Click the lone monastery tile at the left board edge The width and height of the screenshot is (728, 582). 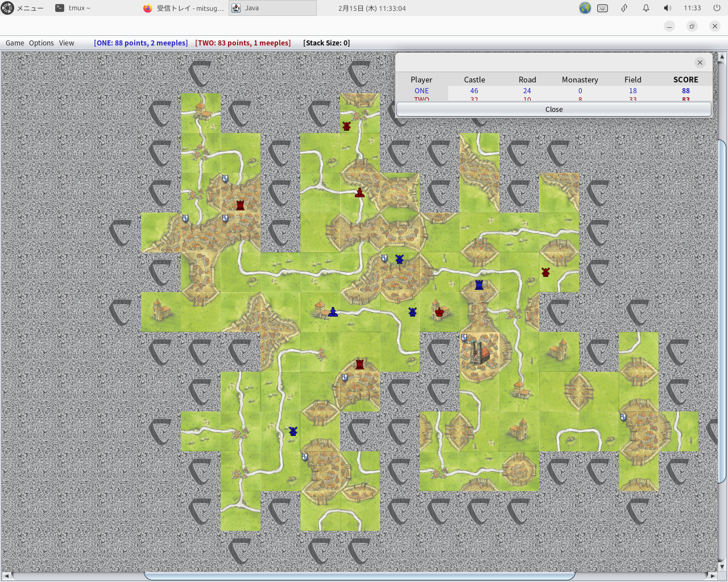click(x=160, y=312)
